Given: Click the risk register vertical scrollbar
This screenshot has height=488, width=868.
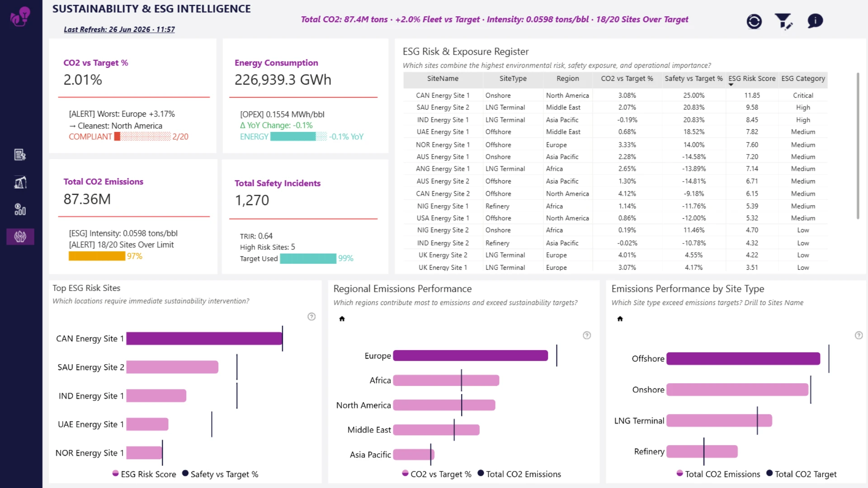Looking at the screenshot, I should (x=858, y=145).
